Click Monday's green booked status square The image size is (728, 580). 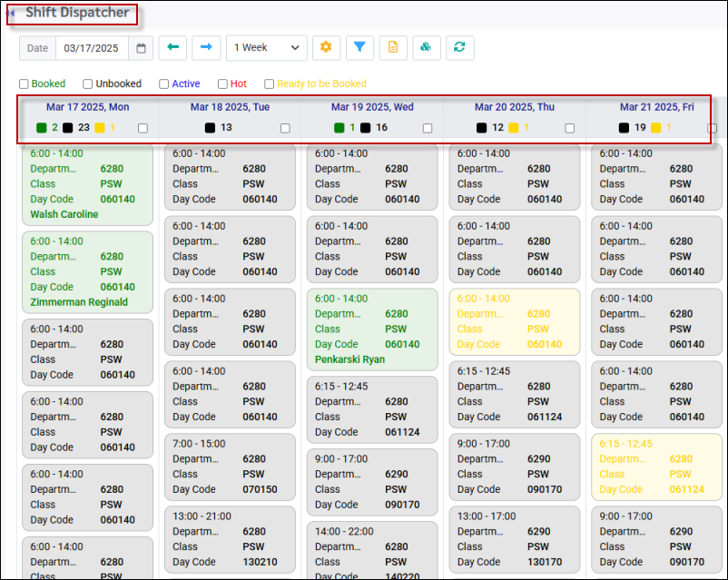42,128
